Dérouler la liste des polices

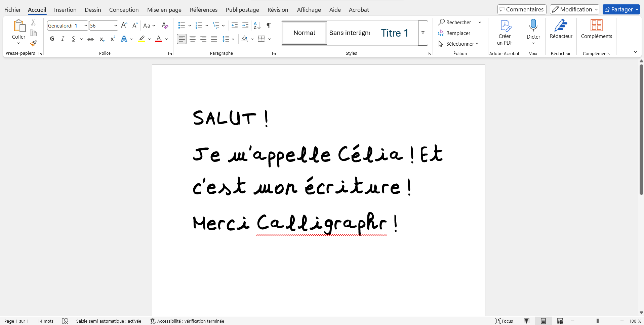click(x=85, y=26)
